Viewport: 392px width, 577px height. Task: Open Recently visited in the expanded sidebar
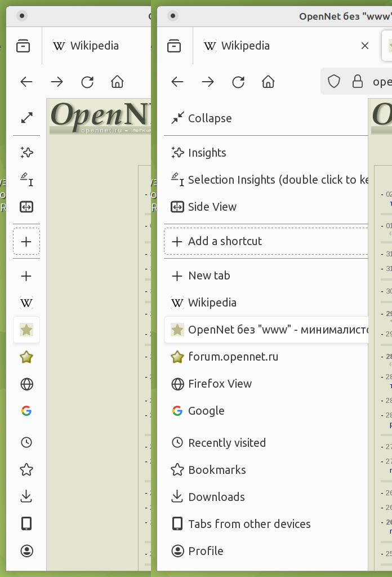click(226, 443)
